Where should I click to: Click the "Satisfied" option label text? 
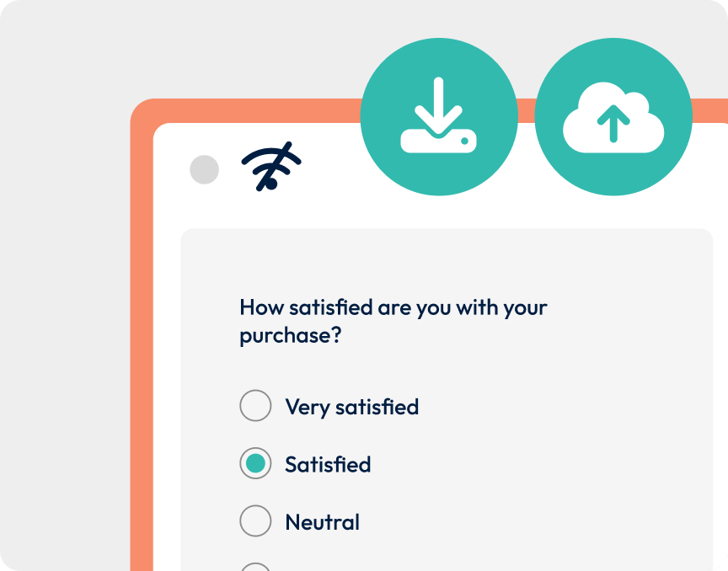pyautogui.click(x=328, y=465)
